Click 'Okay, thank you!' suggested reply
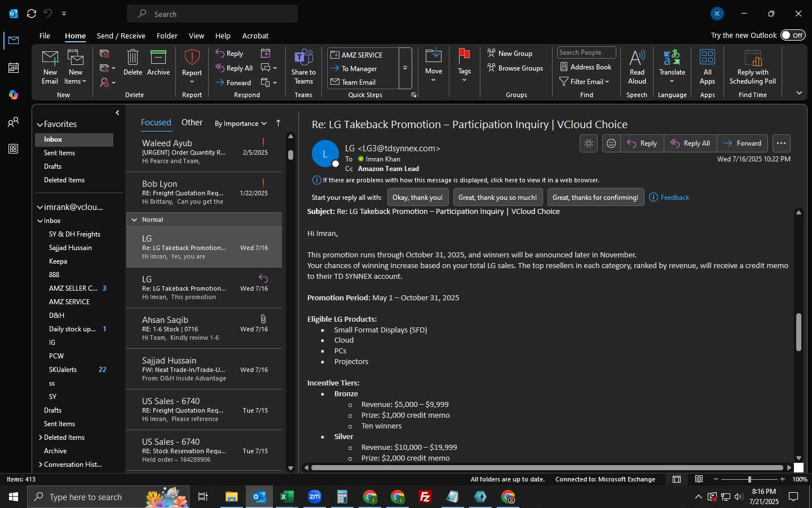812x508 pixels. (418, 197)
